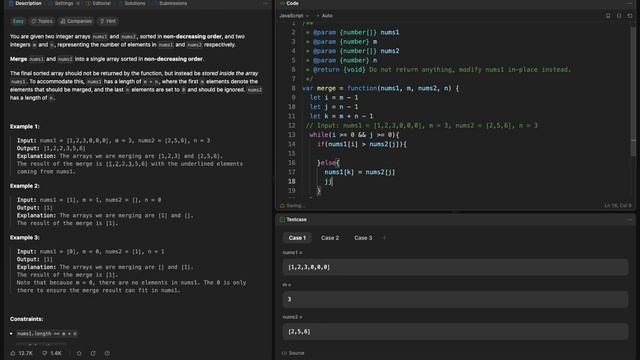Open the JavaScript language dropdown
Screen dimensions: 640x360
click(x=294, y=16)
